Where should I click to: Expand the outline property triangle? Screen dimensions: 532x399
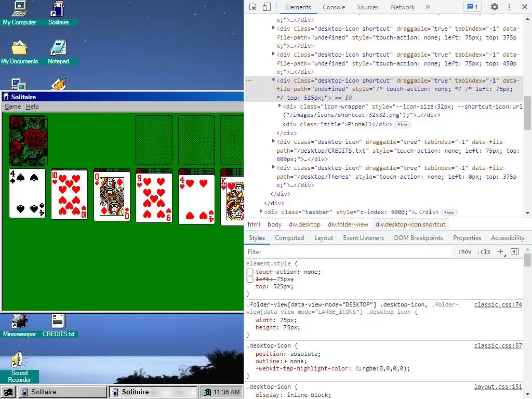click(x=286, y=362)
